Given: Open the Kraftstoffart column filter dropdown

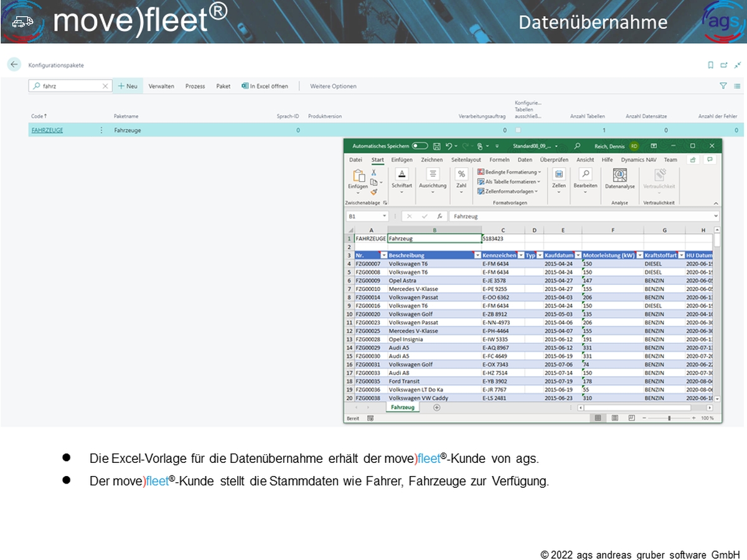Looking at the screenshot, I should coord(681,256).
